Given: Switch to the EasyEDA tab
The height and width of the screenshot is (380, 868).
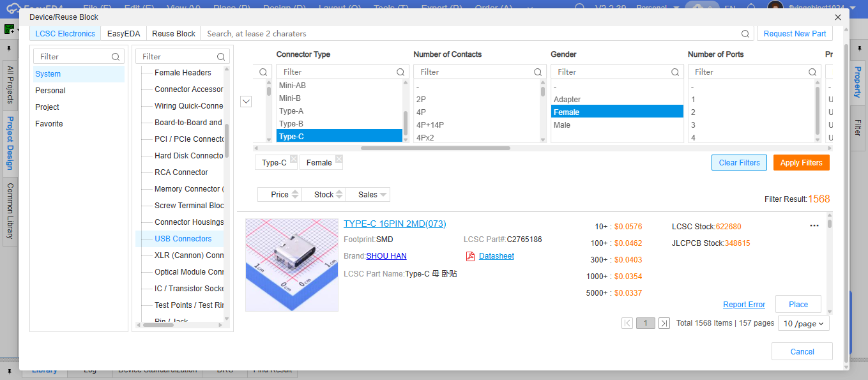Looking at the screenshot, I should click(124, 34).
